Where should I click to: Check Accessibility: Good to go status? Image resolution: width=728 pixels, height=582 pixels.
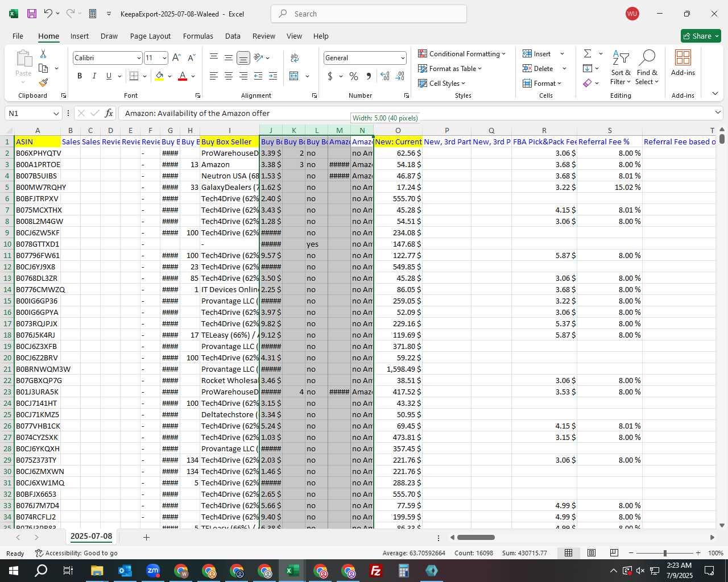[x=76, y=553]
